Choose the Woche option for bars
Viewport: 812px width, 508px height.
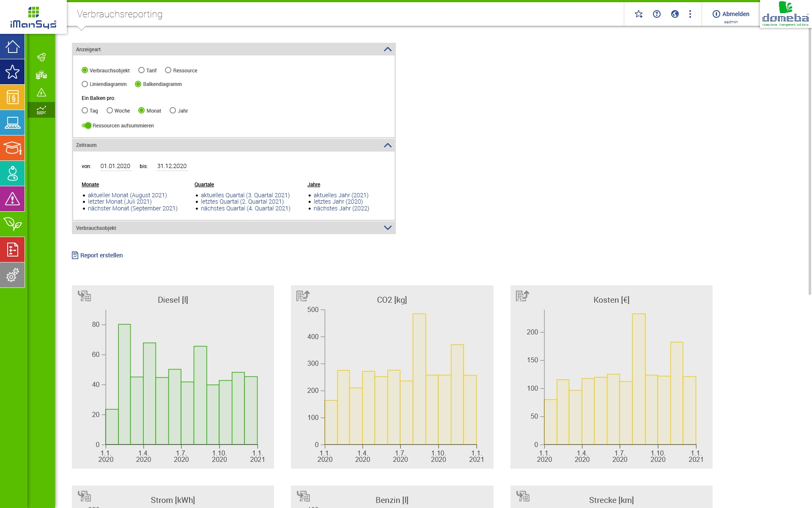pyautogui.click(x=110, y=110)
